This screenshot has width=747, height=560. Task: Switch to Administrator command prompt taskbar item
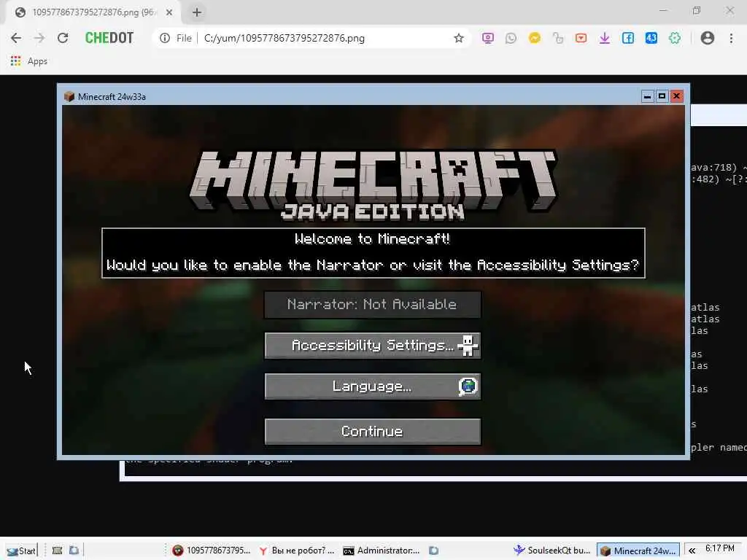(382, 551)
